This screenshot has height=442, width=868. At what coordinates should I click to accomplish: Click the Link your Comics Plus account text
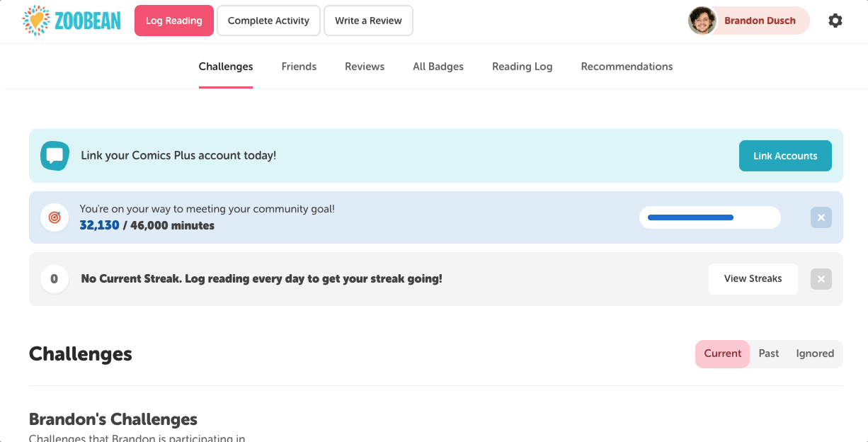[178, 156]
